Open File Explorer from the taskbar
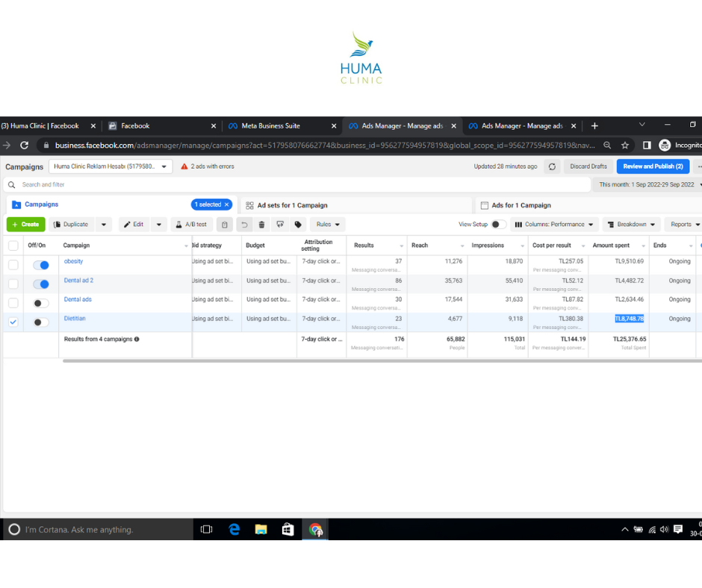 coord(261,529)
